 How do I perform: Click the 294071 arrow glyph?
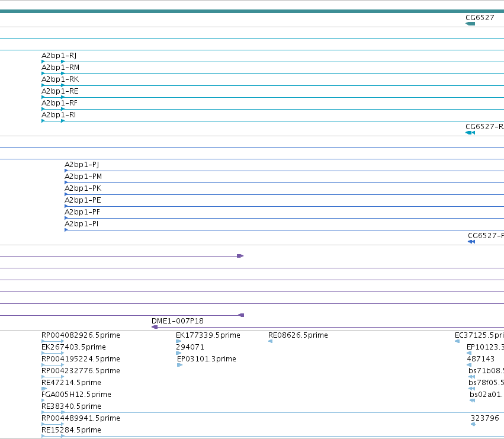179,353
